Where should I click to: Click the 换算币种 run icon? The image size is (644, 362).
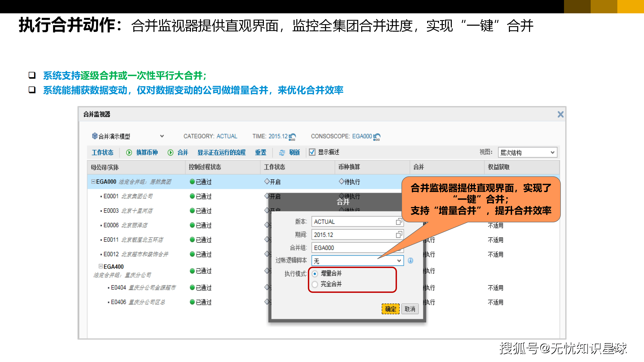pyautogui.click(x=129, y=152)
